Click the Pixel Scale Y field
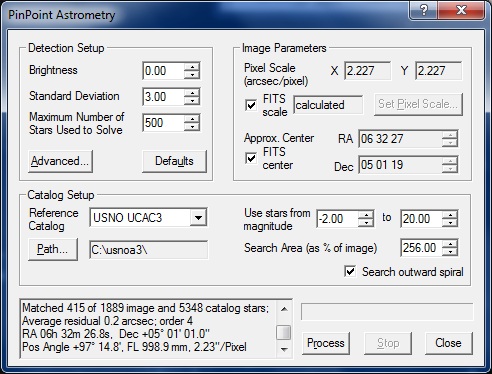This screenshot has width=492, height=374. (x=439, y=71)
